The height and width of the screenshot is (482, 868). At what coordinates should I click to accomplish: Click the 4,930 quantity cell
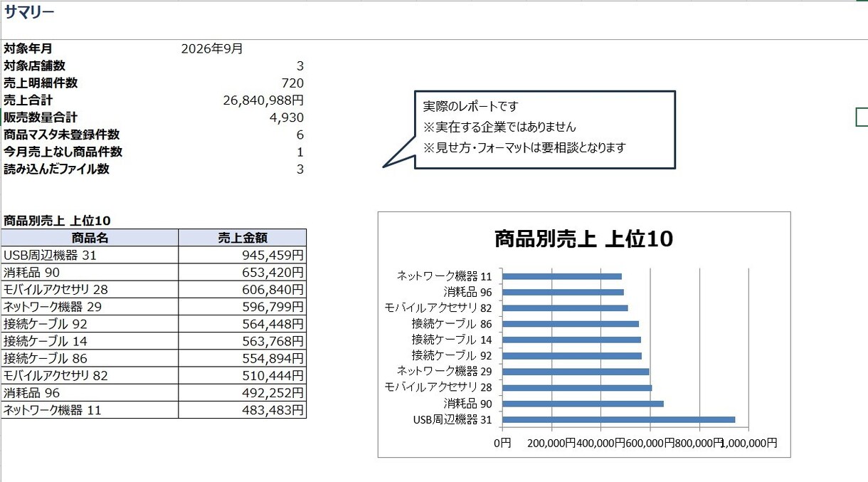(x=287, y=117)
